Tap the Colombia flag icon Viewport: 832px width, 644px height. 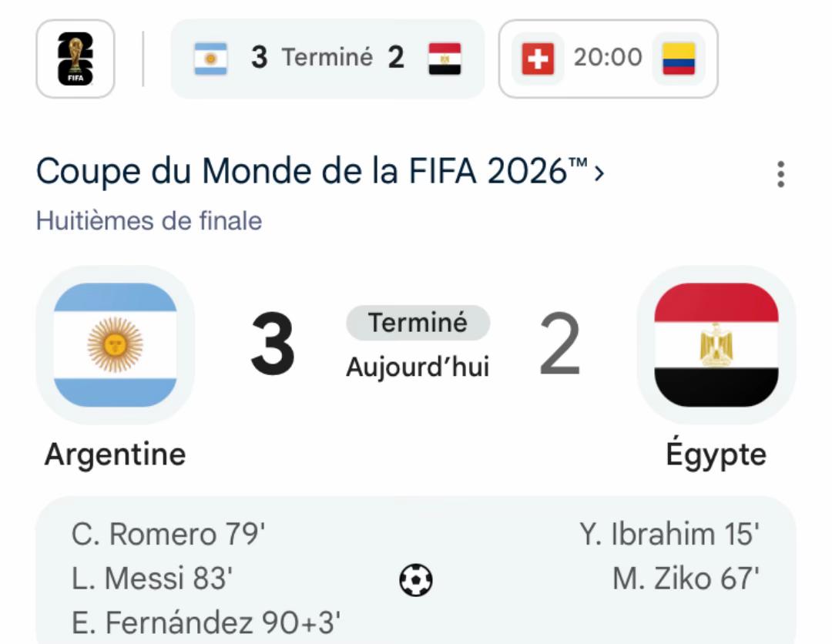(679, 59)
